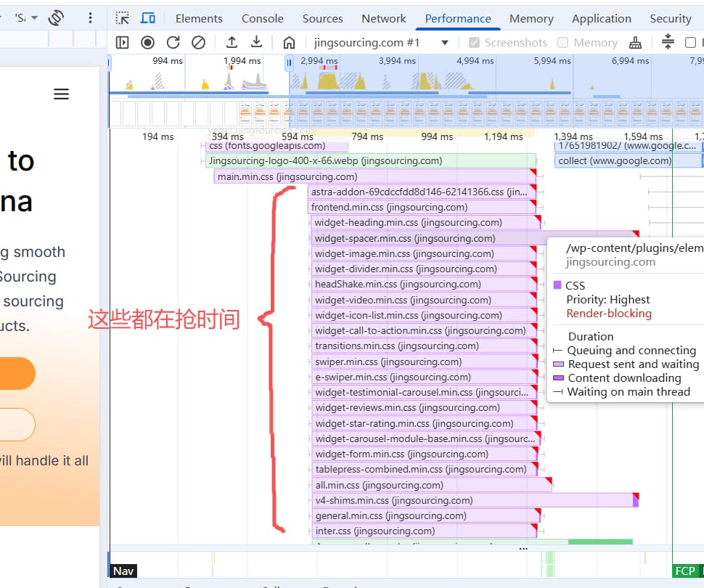Toggle the Screenshots checkbox

click(474, 43)
